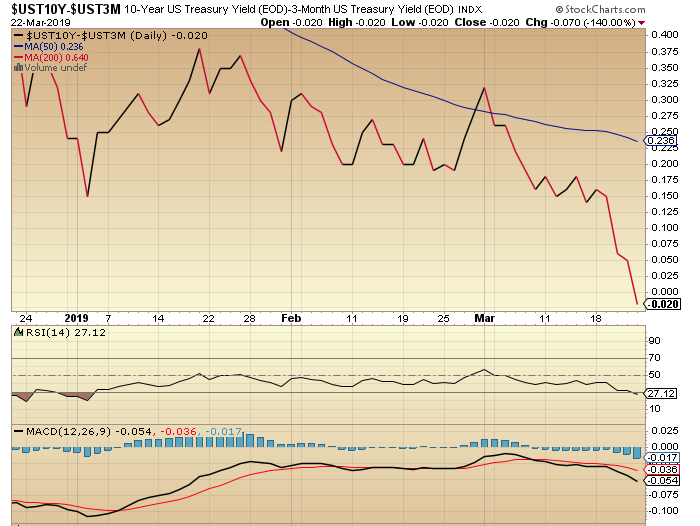Click the Low -0.020 value
The height and width of the screenshot is (526, 700).
[420, 22]
